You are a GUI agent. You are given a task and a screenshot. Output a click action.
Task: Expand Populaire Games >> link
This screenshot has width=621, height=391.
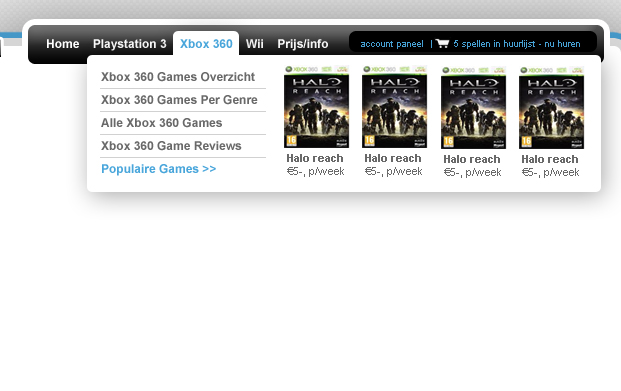pyautogui.click(x=158, y=168)
